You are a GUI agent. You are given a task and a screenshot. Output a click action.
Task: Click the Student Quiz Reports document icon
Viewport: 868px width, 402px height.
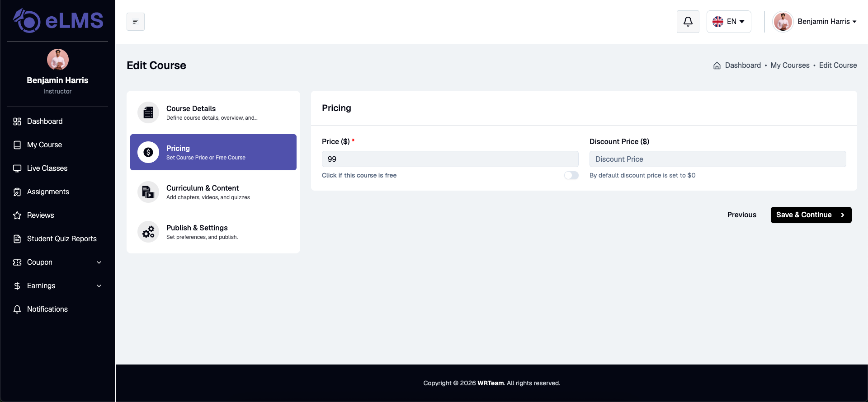coord(17,239)
